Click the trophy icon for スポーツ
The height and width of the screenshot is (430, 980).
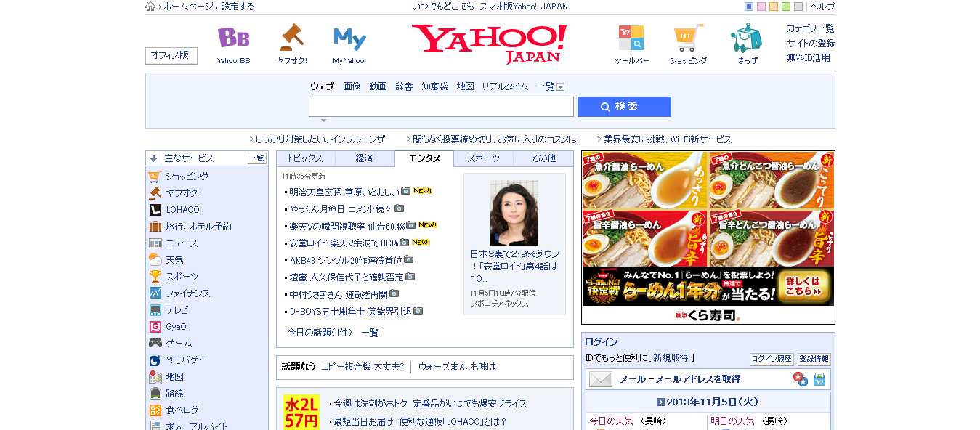(x=155, y=277)
